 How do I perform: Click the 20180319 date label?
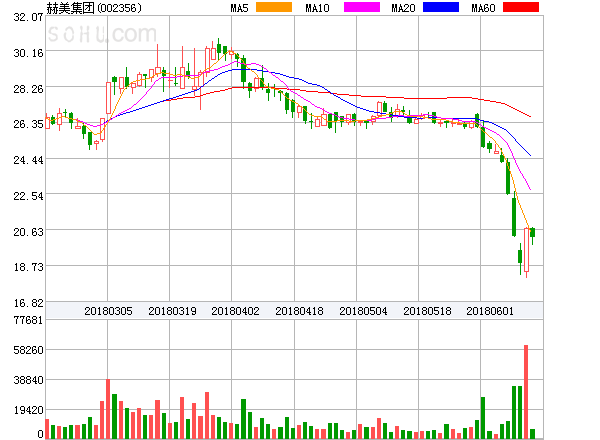pyautogui.click(x=172, y=311)
